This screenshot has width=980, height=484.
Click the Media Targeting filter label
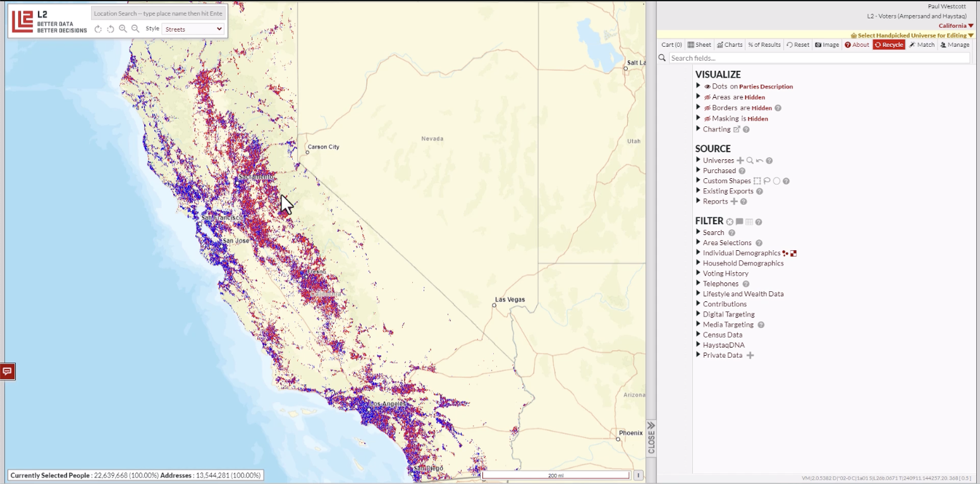pos(728,325)
